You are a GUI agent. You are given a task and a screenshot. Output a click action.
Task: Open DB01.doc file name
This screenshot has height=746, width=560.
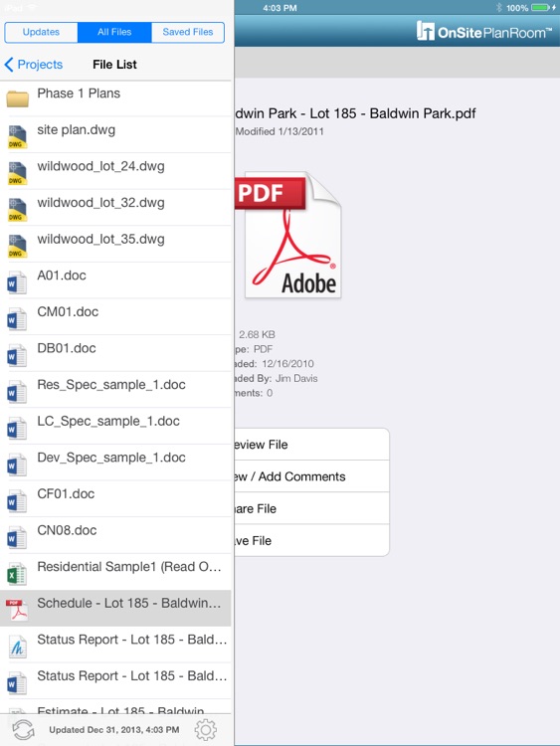(67, 348)
